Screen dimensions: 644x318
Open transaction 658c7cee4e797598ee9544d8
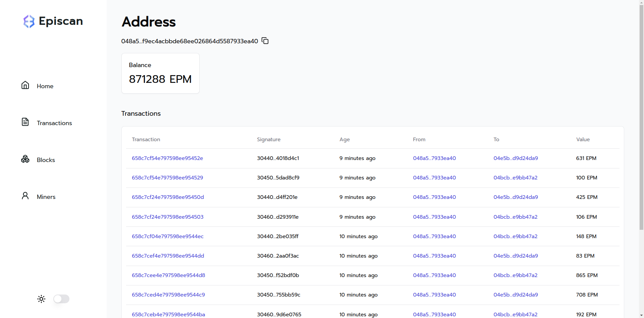pos(168,275)
